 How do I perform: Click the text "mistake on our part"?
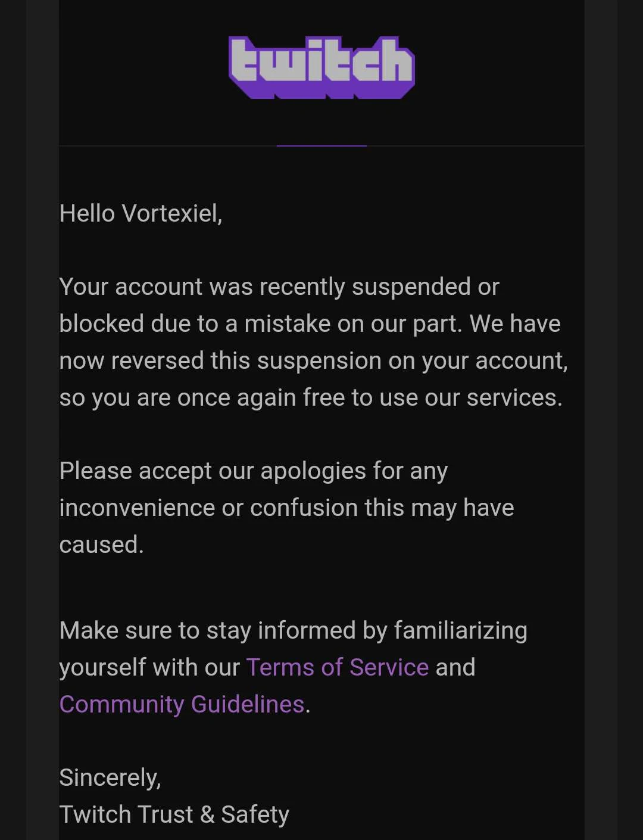coord(351,324)
